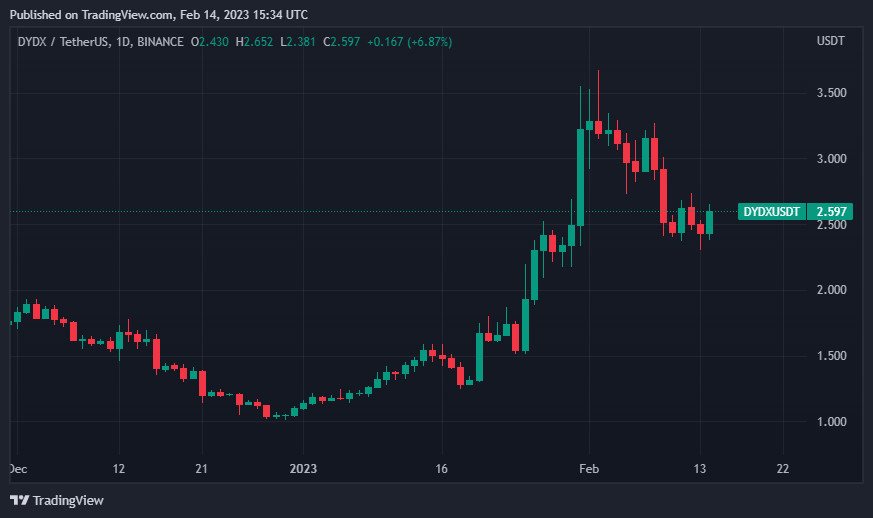Click the '21' date axis label
The height and width of the screenshot is (518, 873).
[x=202, y=469]
